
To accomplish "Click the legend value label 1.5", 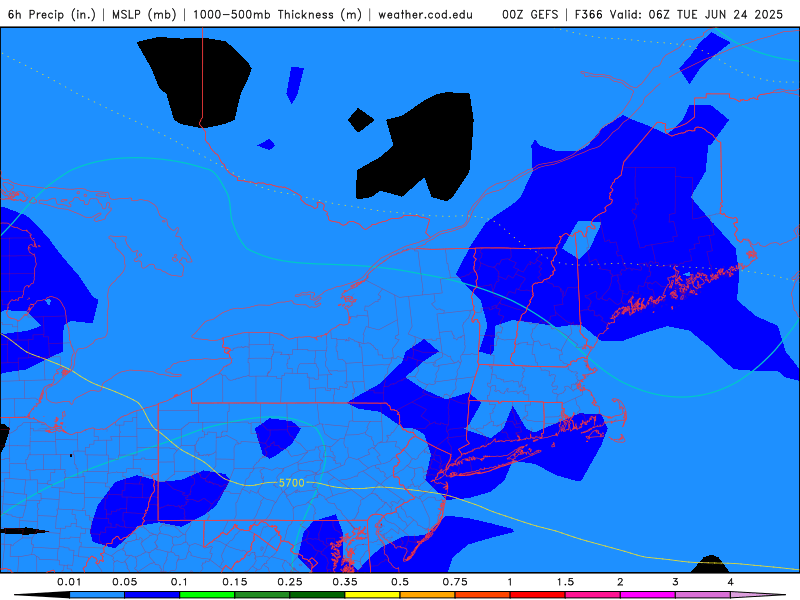I will [565, 582].
